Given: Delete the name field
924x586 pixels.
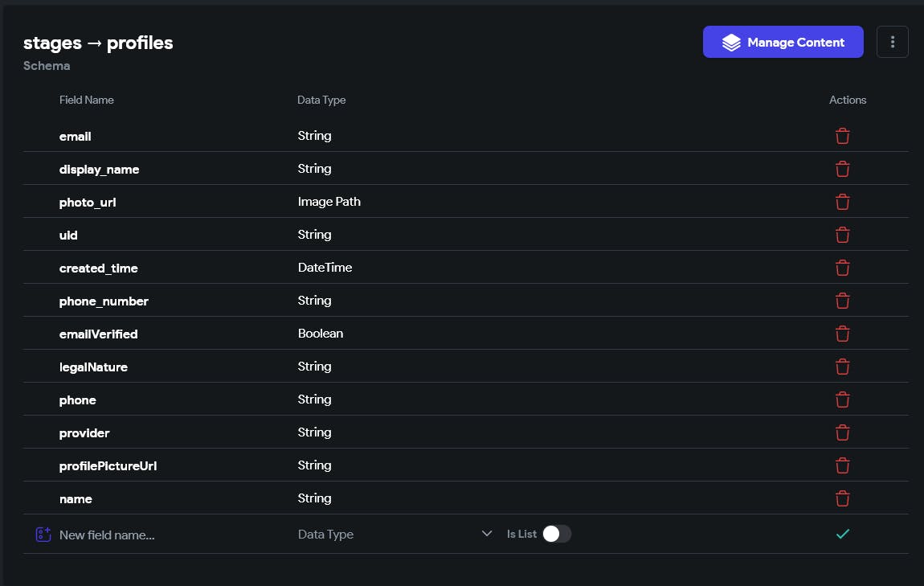Looking at the screenshot, I should coord(842,498).
